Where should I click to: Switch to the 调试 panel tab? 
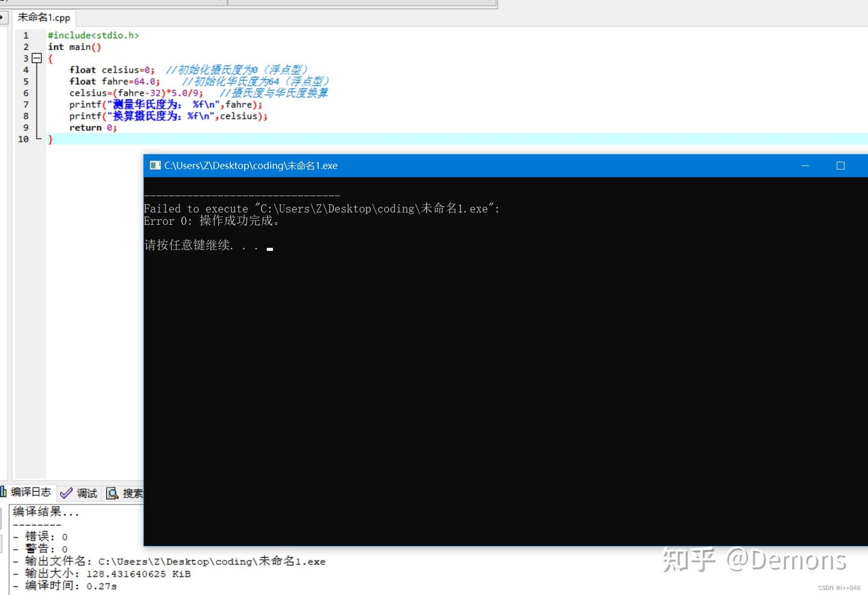point(86,493)
